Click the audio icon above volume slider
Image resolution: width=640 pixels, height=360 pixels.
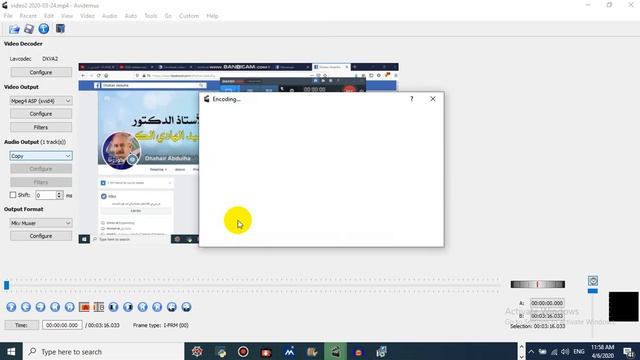[x=593, y=280]
